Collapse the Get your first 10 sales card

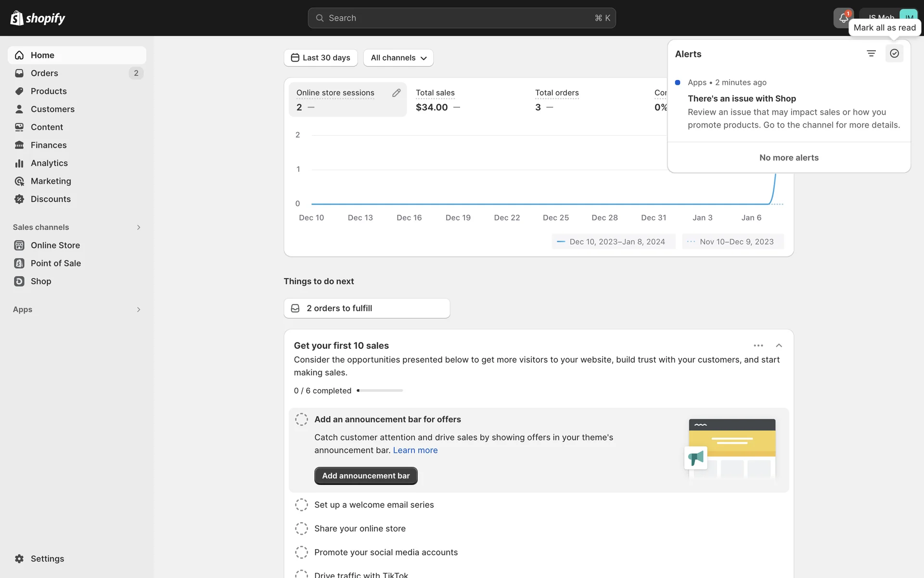coord(779,345)
